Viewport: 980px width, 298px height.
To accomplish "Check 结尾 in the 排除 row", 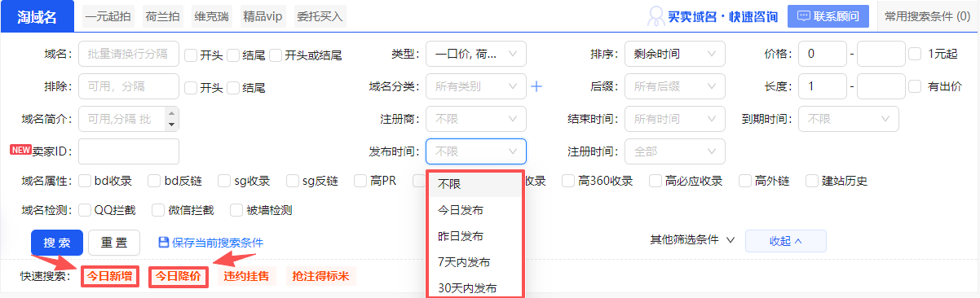I will [x=233, y=87].
